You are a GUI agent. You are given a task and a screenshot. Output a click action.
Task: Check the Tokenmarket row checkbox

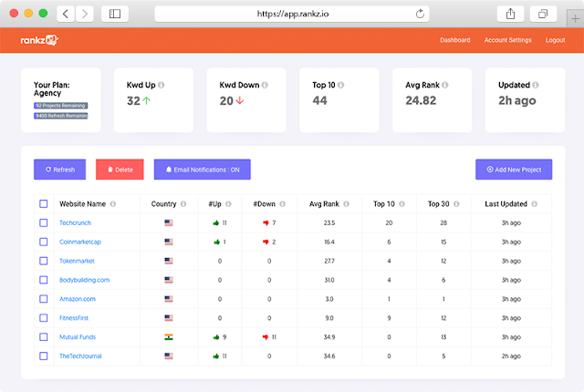coord(44,261)
